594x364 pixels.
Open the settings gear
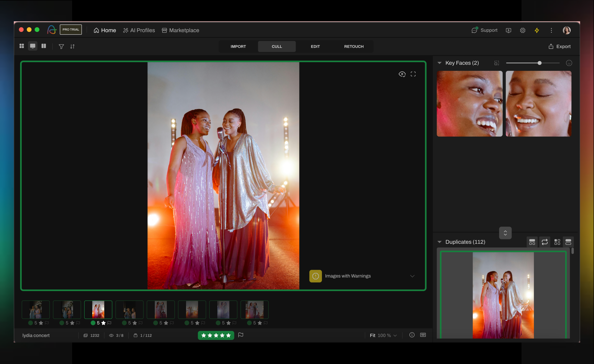click(522, 30)
